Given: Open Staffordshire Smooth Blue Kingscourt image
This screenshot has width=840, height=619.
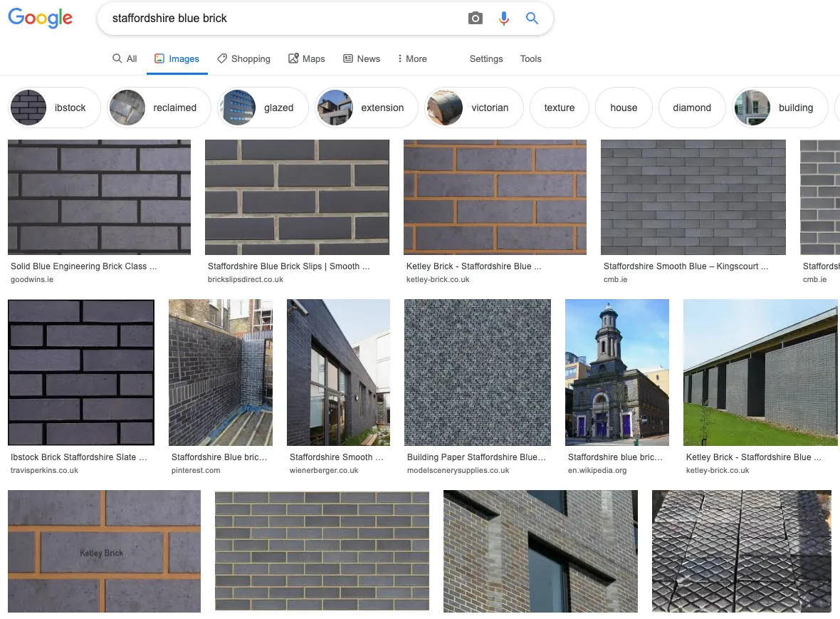Looking at the screenshot, I should click(x=693, y=197).
